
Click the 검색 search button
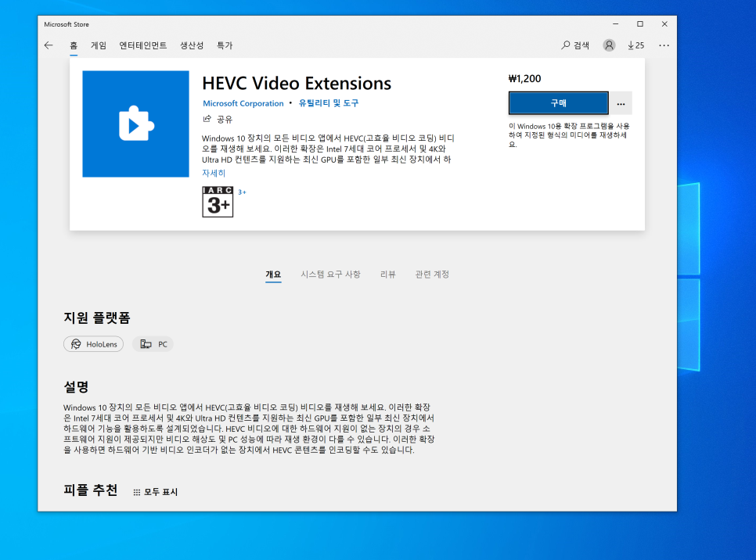(x=575, y=45)
